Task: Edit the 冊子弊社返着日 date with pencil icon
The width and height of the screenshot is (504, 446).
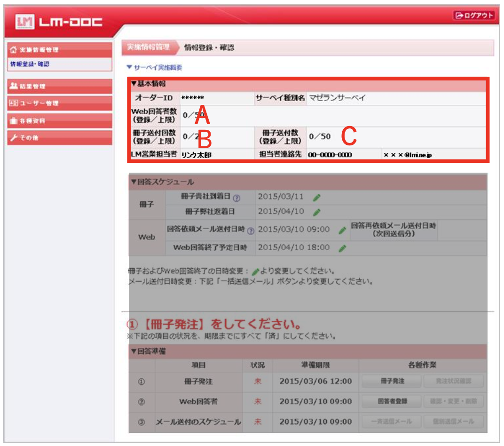Action: pos(317,212)
